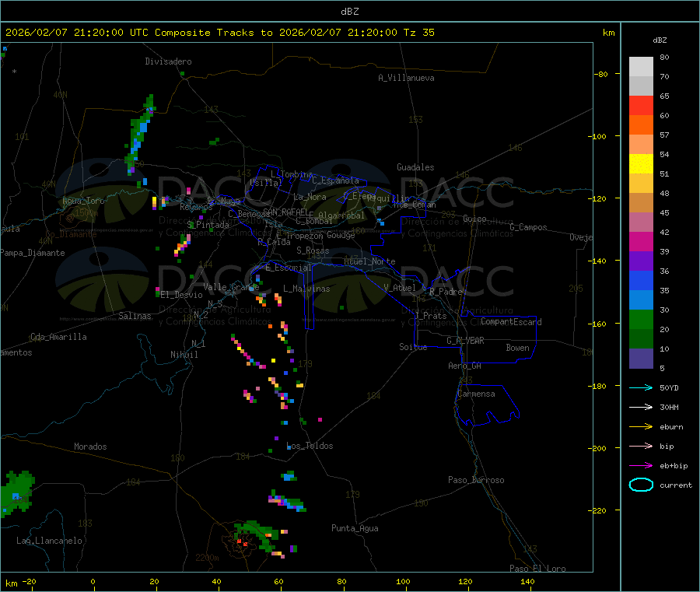This screenshot has width=700, height=592.
Task: Click the La_Nora label
Action: pyautogui.click(x=310, y=197)
